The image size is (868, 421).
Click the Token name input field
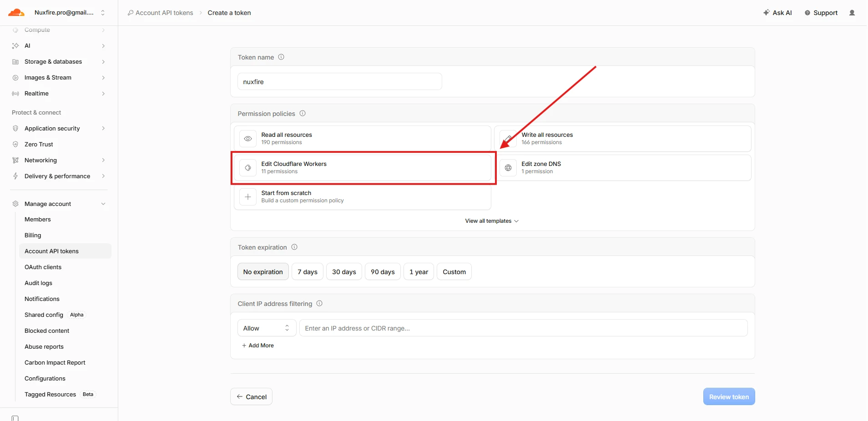pos(340,82)
